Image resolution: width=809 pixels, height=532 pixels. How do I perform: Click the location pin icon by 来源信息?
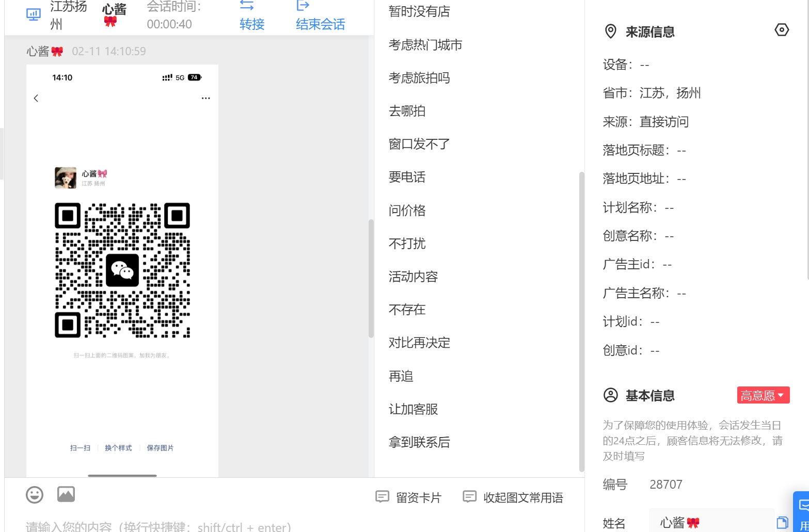tap(611, 31)
